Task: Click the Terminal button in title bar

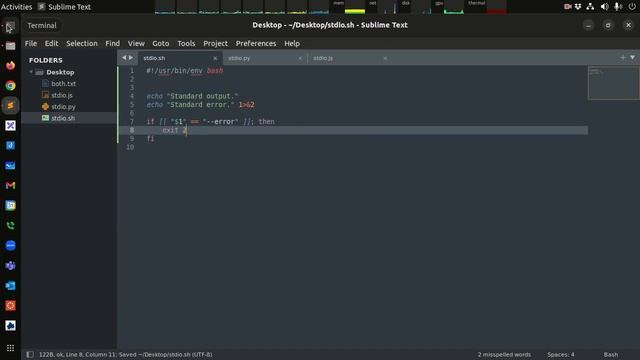Action: (42, 25)
